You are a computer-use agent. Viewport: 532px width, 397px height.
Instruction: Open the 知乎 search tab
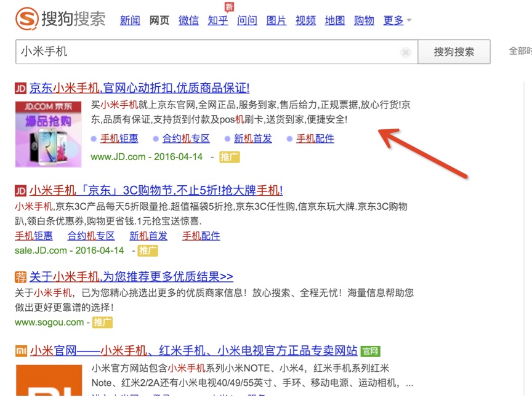pos(217,20)
